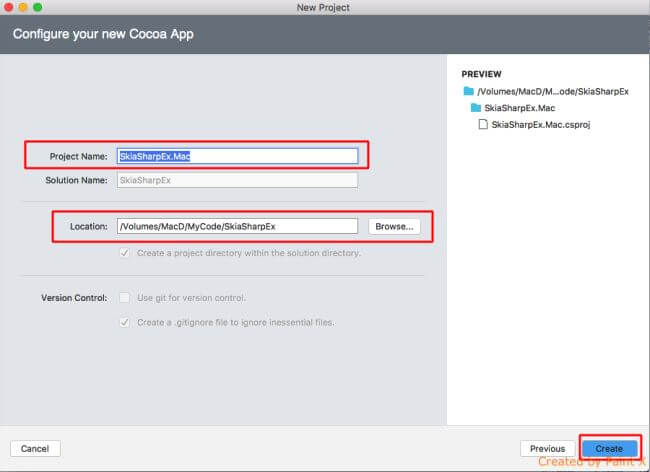Viewport: 650px width, 472px height.
Task: Toggle Create a project directory checkbox
Action: pyautogui.click(x=124, y=253)
